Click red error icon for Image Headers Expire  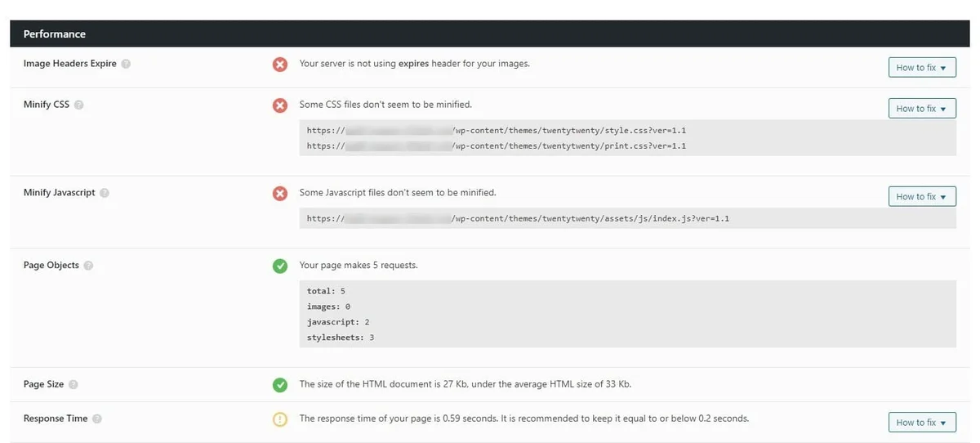coord(280,64)
